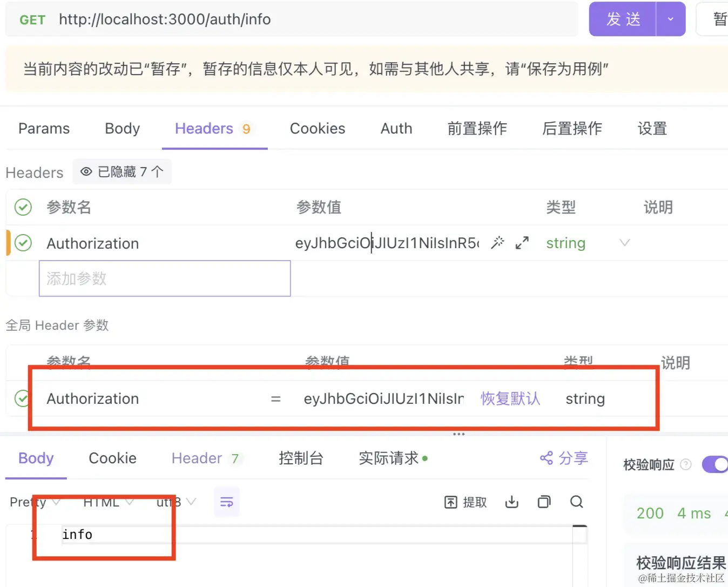Click the 恢复默认 link
Viewport: 728px width, 587px height.
coord(510,398)
